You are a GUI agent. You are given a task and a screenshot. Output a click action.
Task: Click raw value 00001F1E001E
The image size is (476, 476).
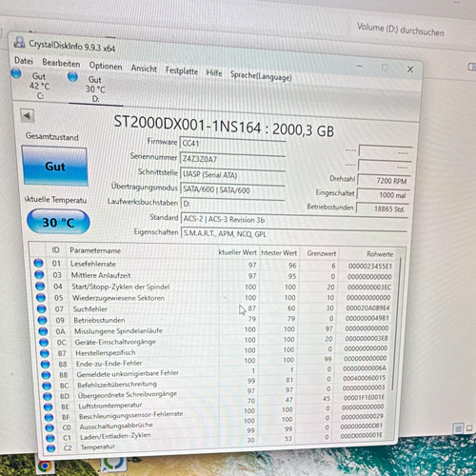point(364,397)
